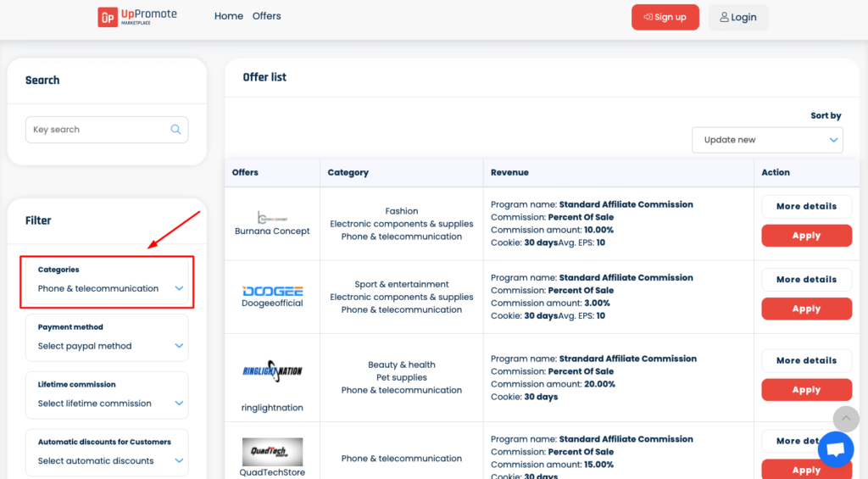Viewport: 868px width, 479px height.
Task: Click the Pet supplies category text
Action: [x=402, y=377]
